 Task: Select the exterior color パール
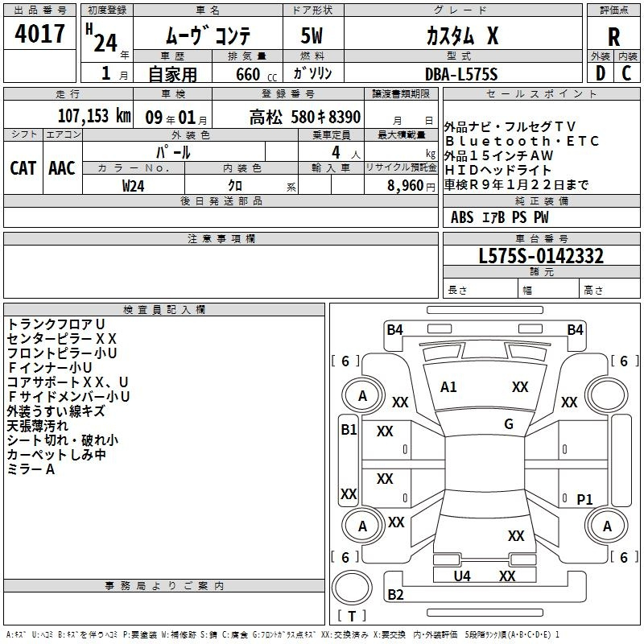pyautogui.click(x=173, y=152)
